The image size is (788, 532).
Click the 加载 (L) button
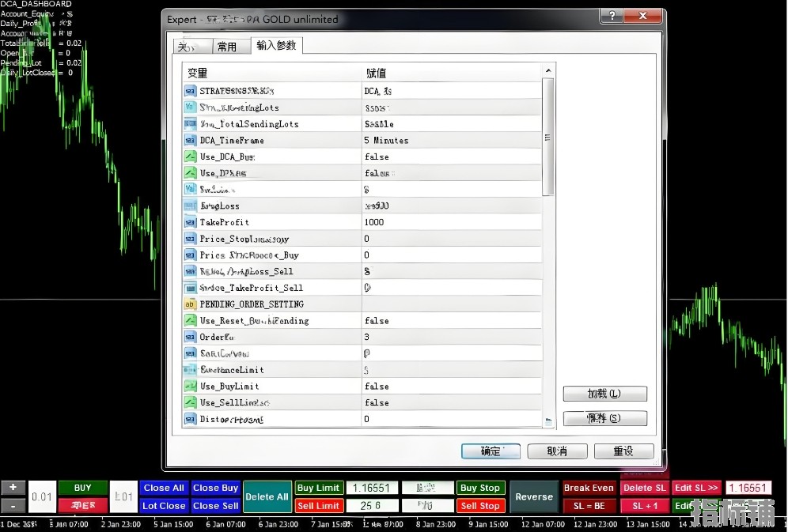[x=604, y=394]
